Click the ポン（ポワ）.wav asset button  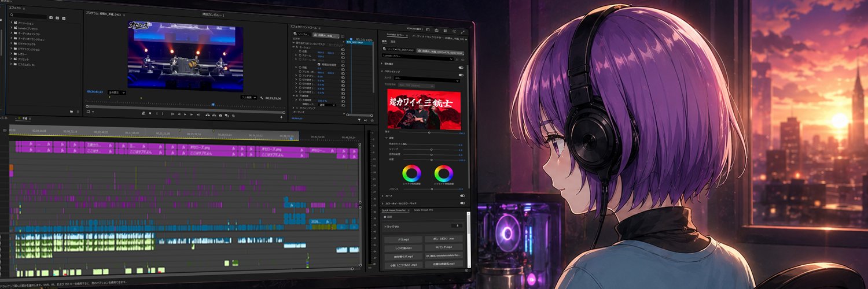[443, 238]
